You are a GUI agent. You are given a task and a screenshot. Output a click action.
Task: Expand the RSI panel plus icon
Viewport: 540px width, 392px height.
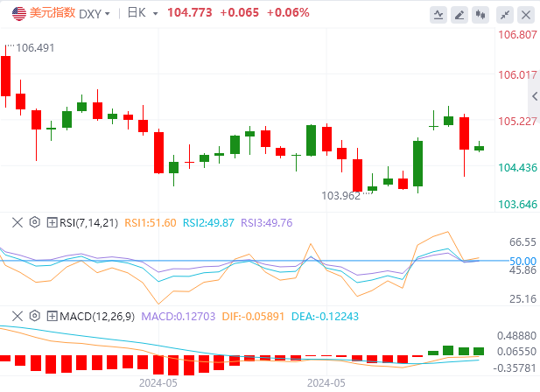point(52,222)
